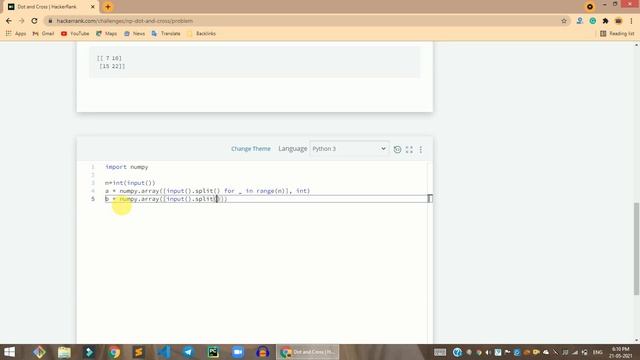Open the clock and date in system tray
This screenshot has height=360, width=640.
620,352
